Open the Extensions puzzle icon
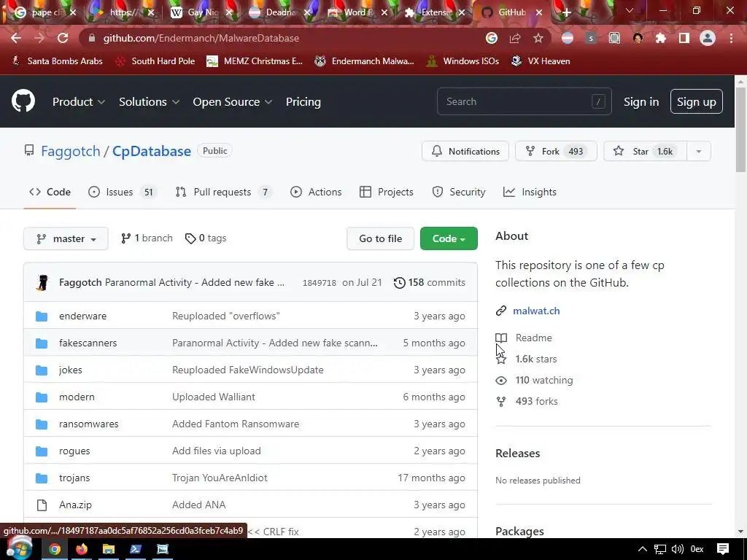Screen dimensions: 747x560 661,38
